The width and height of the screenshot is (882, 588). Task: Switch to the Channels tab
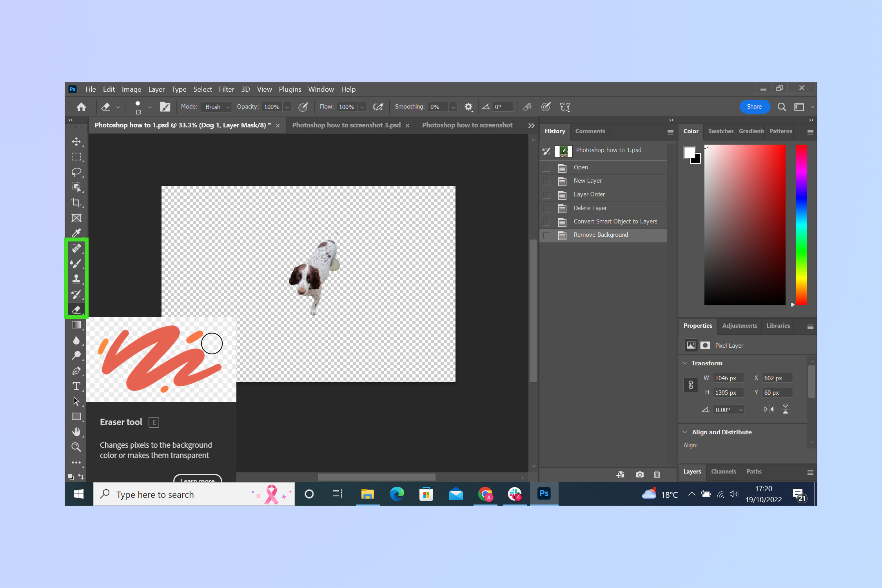[x=722, y=471]
